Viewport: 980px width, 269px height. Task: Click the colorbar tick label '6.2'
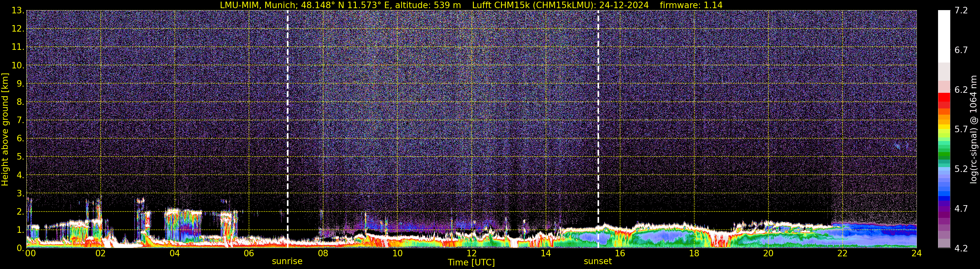(x=961, y=90)
